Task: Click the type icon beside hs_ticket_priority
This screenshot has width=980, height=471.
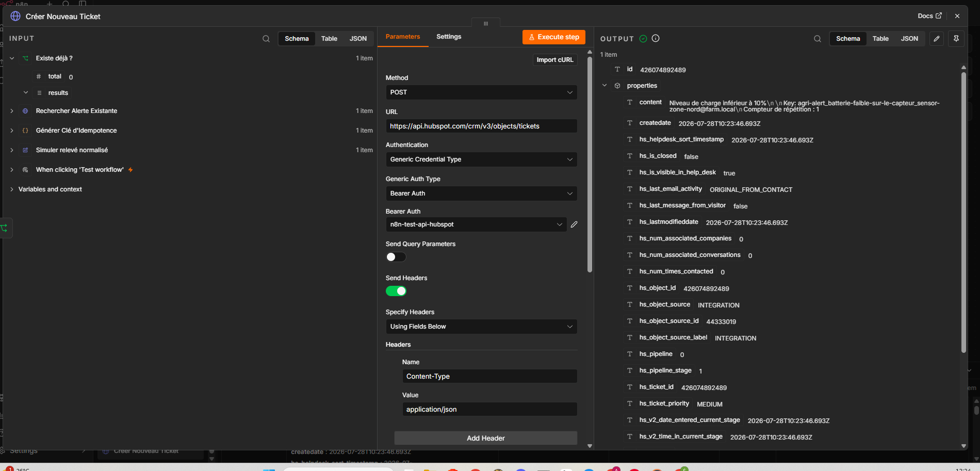Action: tap(630, 403)
